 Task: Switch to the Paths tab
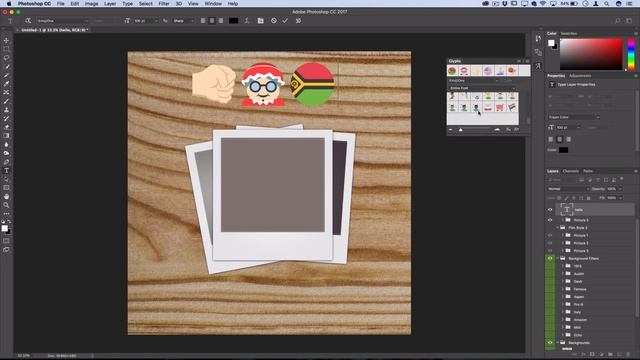click(x=588, y=171)
